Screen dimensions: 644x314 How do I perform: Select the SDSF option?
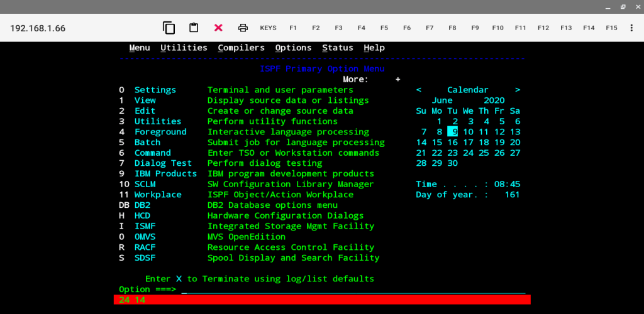(x=145, y=258)
